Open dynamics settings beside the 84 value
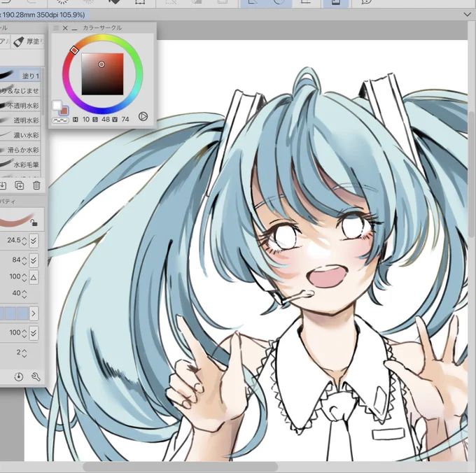 [x=34, y=260]
